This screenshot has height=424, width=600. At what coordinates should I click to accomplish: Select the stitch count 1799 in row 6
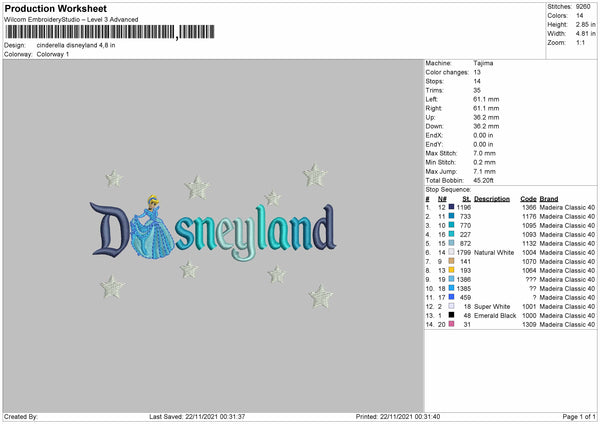pos(463,252)
